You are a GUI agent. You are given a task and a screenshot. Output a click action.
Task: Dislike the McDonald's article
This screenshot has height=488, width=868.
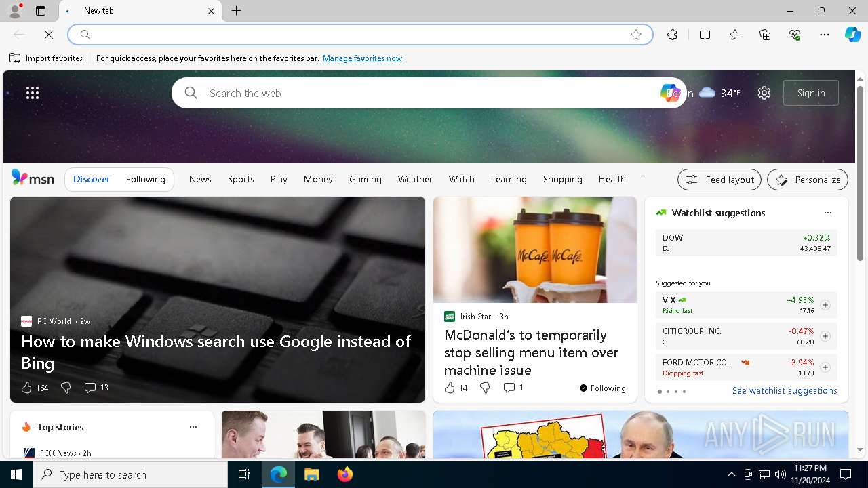[x=485, y=388]
